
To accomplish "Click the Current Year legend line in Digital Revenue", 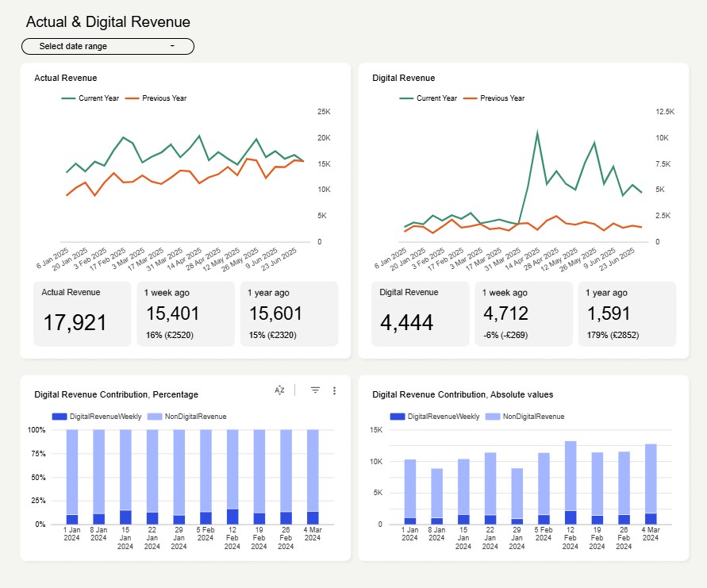I will [x=407, y=98].
